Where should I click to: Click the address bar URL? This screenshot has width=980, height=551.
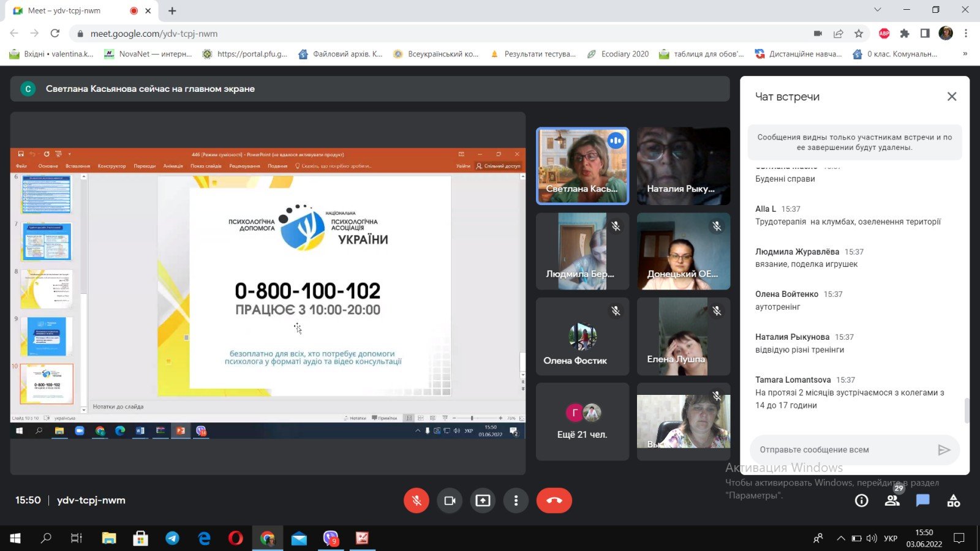coord(154,34)
